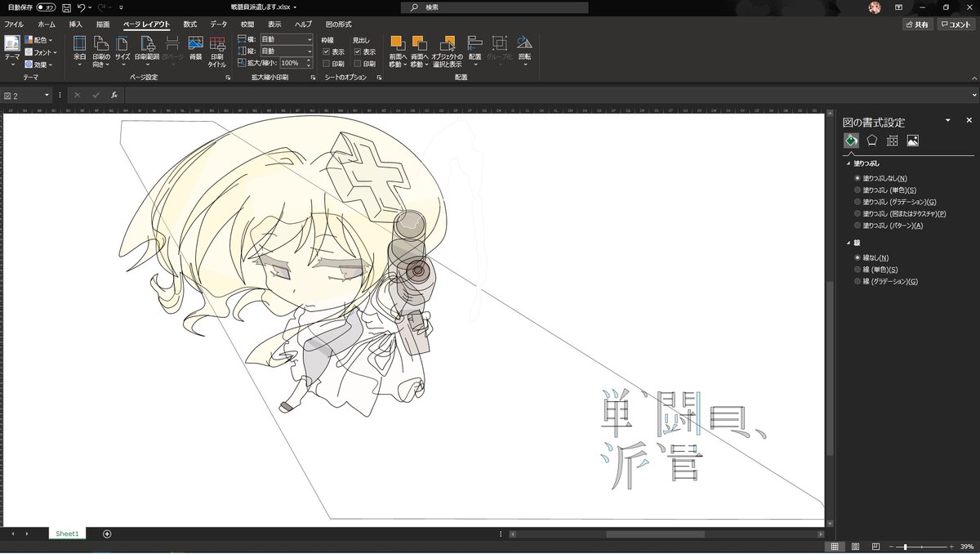This screenshot has width=980, height=554.
Task: Open the 印刷範囲 print area menu
Action: point(146,51)
